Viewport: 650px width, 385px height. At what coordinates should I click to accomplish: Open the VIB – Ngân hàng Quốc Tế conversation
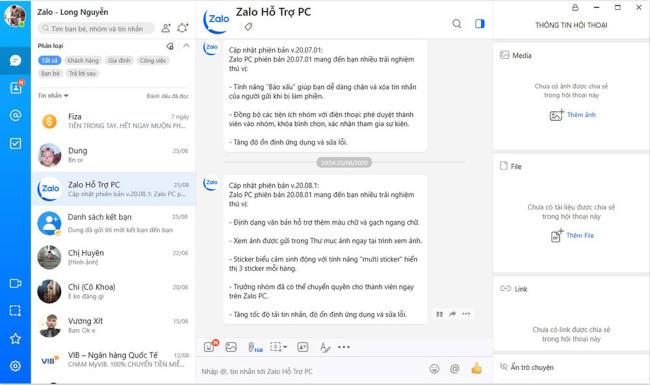113,360
